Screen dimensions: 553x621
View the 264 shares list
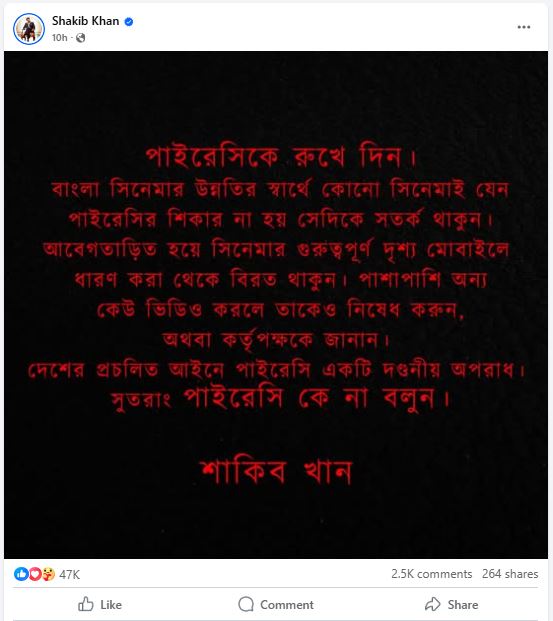pos(510,574)
